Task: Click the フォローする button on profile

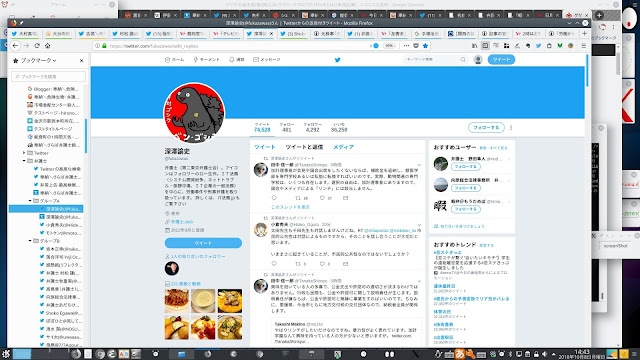Action: point(486,128)
